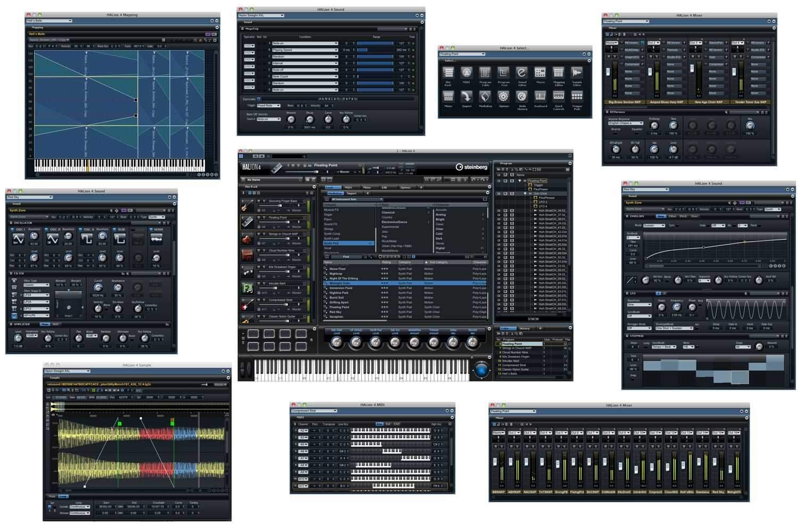The height and width of the screenshot is (532, 798).
Task: Select Midnight Train preset in results list
Action: pos(405,283)
